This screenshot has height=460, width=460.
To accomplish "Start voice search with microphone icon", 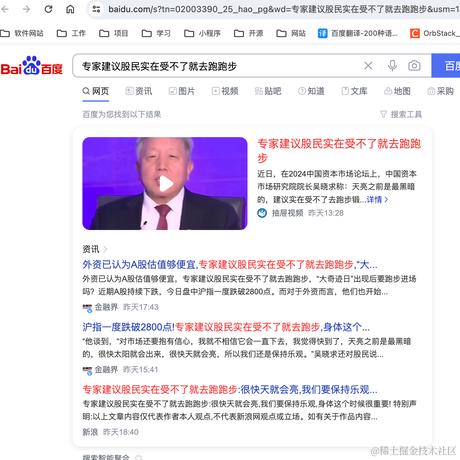I will coord(392,66).
